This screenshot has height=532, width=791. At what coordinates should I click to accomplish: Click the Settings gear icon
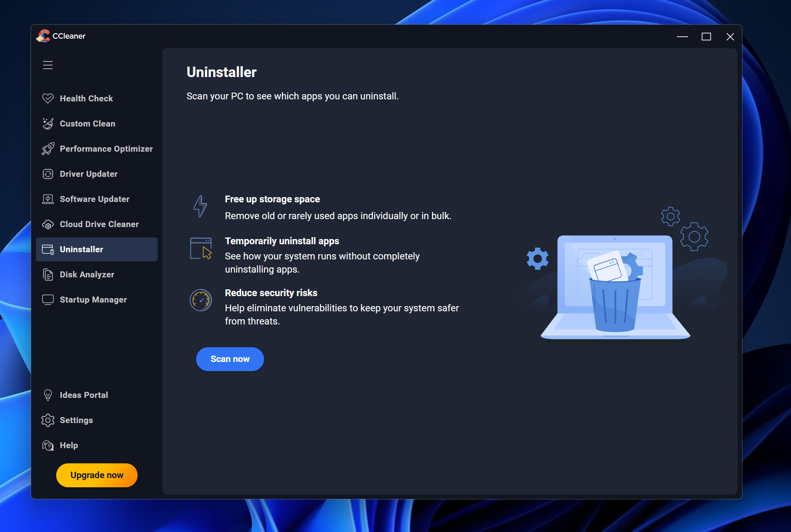coord(48,420)
